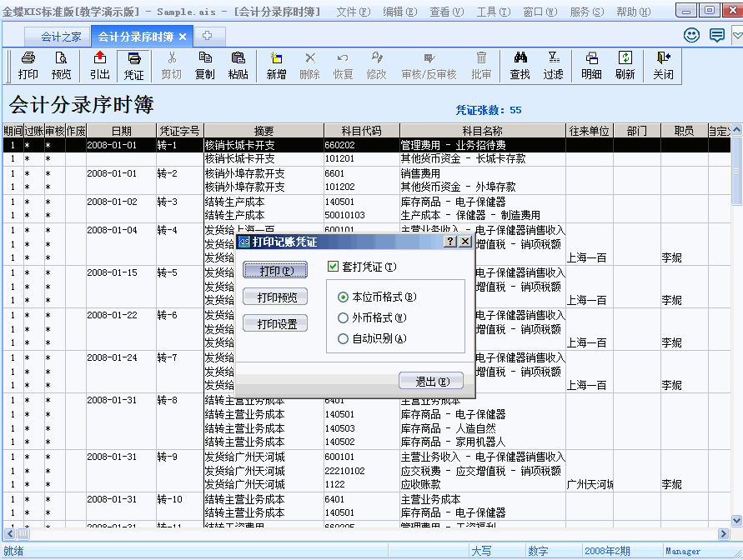Click the 打印 printer toolbar icon
This screenshot has height=560, width=743.
28,66
